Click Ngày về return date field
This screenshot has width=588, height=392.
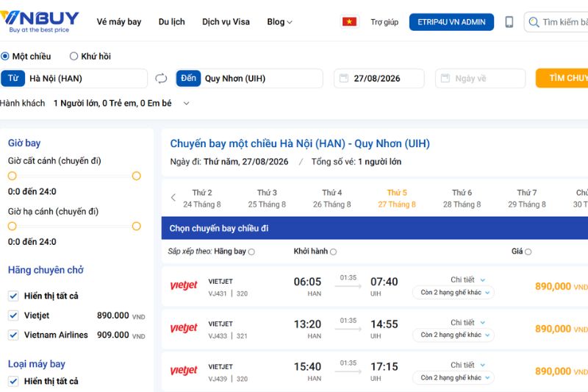481,79
